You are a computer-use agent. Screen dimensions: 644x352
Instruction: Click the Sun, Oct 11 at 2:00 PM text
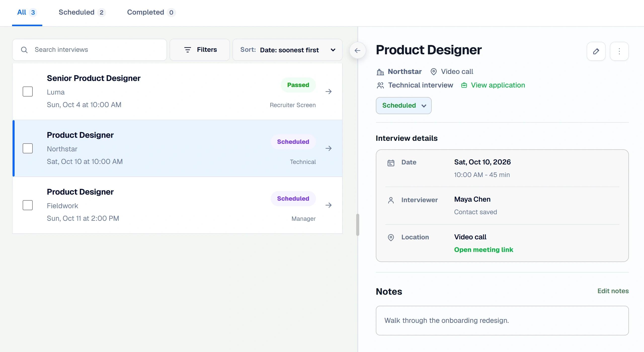coord(83,218)
